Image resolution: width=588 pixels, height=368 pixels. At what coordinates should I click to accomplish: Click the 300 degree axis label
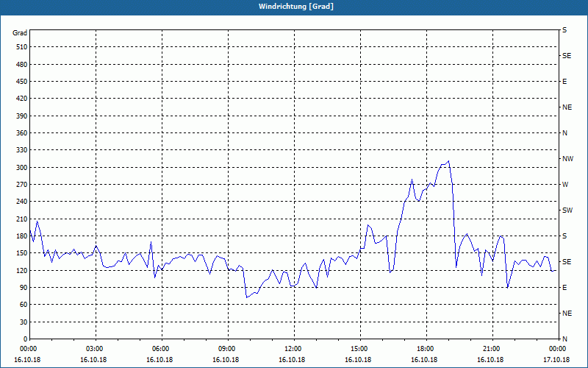click(x=21, y=168)
